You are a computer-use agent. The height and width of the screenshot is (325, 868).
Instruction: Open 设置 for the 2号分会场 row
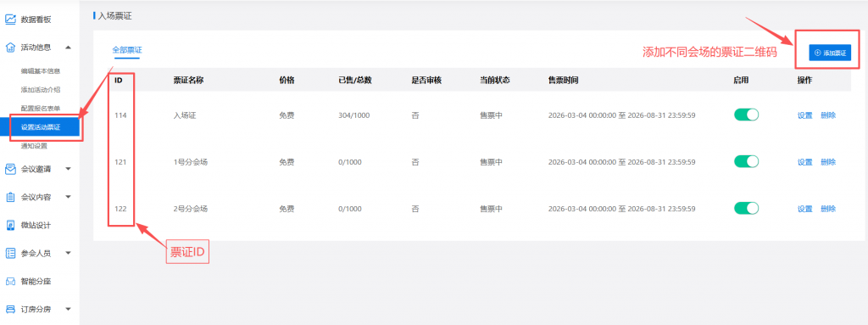point(804,209)
